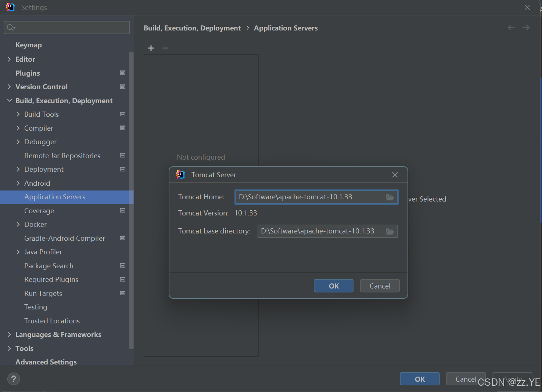Confirm Tomcat Server dialog with OK
This screenshot has height=392, width=542.
click(334, 286)
